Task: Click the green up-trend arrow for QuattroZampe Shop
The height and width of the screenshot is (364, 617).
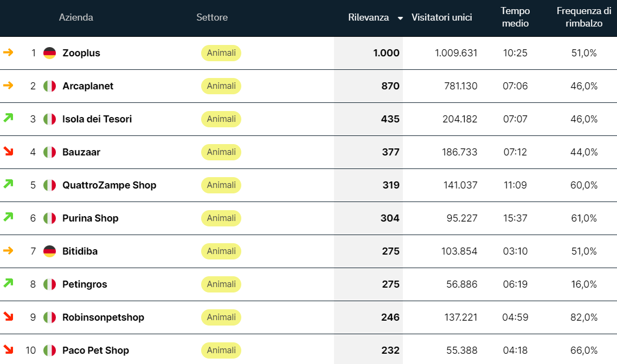Action: [8, 184]
